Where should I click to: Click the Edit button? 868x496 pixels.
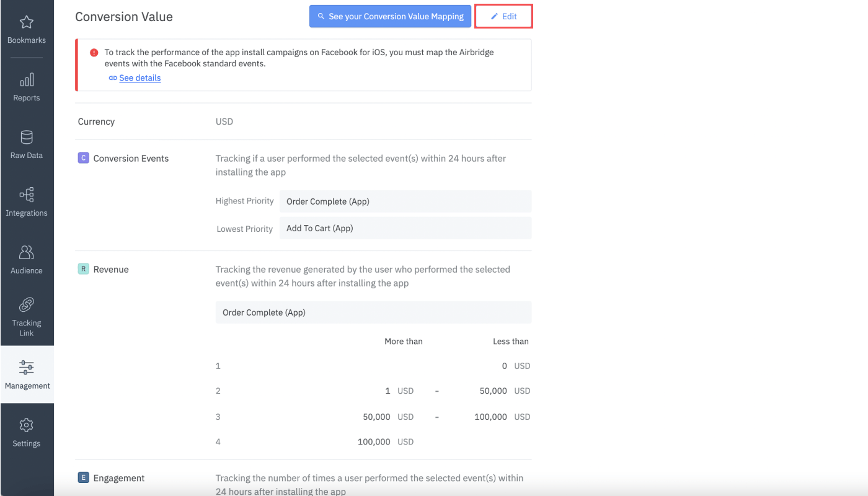click(x=503, y=16)
